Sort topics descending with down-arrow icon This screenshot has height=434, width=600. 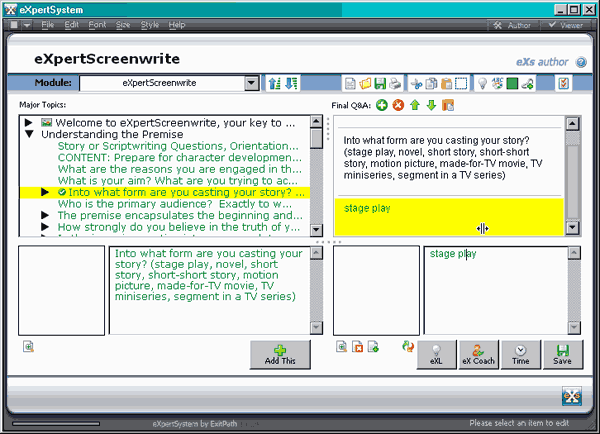[292, 83]
